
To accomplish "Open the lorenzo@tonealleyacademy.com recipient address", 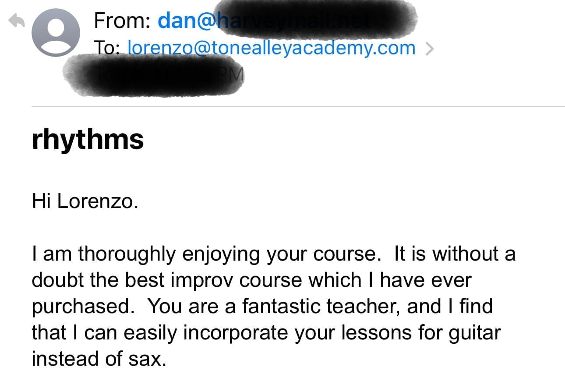I will pos(271,48).
